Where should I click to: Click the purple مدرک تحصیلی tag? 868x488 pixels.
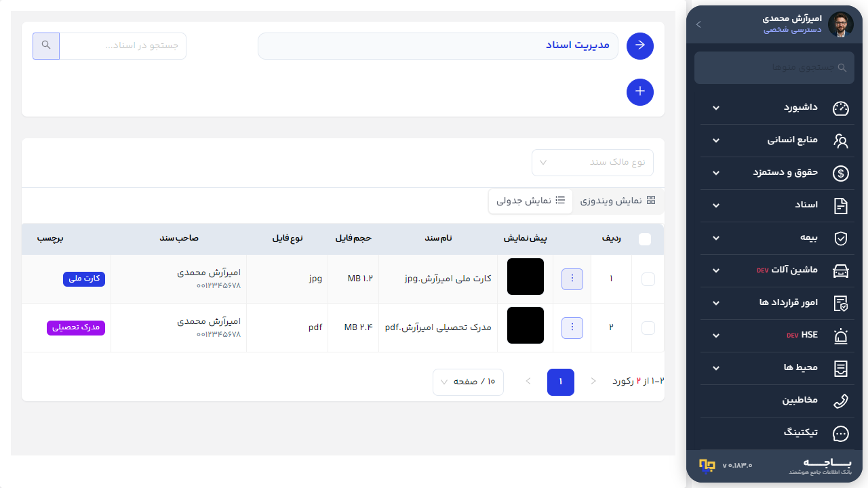click(x=76, y=327)
